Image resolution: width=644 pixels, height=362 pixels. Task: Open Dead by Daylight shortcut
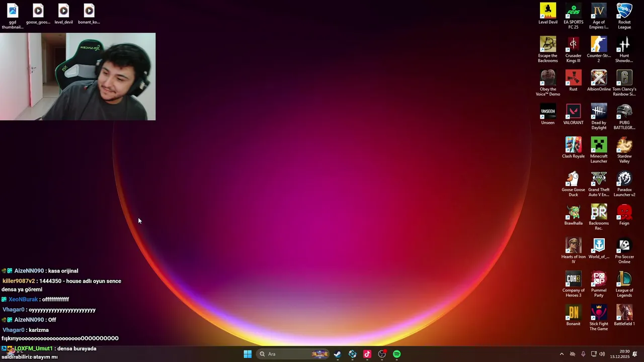[599, 117]
